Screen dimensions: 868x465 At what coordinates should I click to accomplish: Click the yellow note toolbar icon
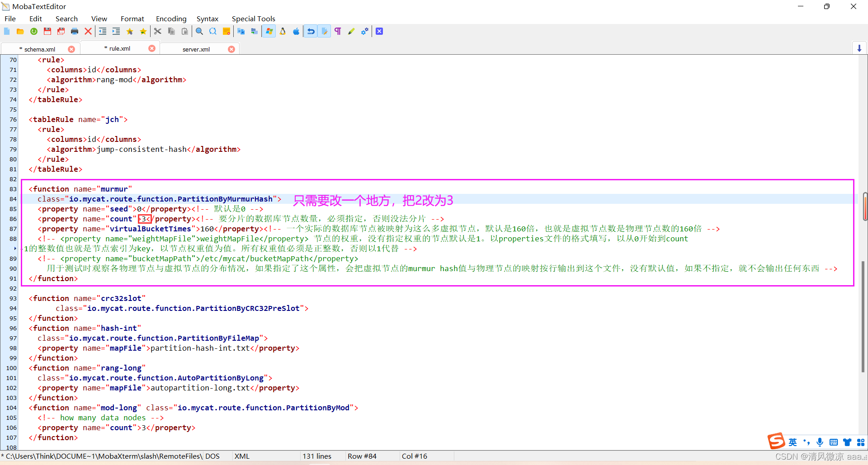(x=226, y=31)
